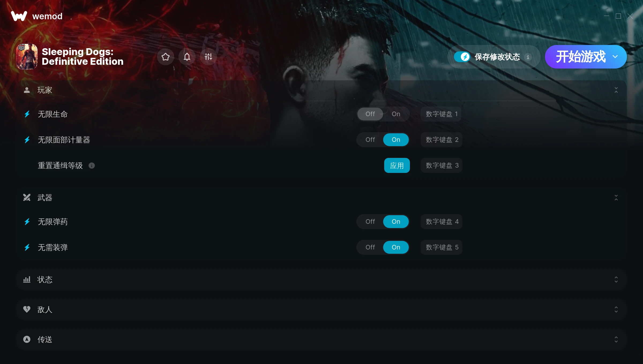The width and height of the screenshot is (643, 364).
Task: Toggle the 保存修改状态 switch
Action: pyautogui.click(x=462, y=57)
